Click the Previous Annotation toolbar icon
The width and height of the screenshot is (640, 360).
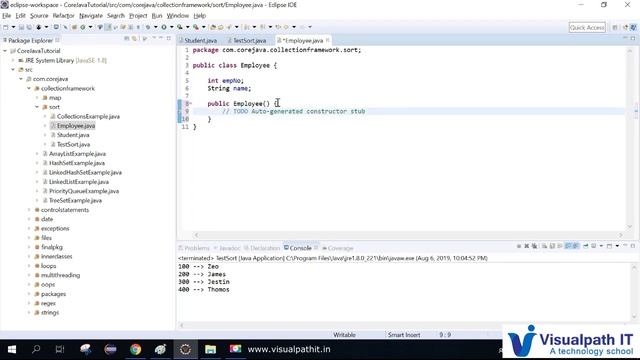pos(262,27)
